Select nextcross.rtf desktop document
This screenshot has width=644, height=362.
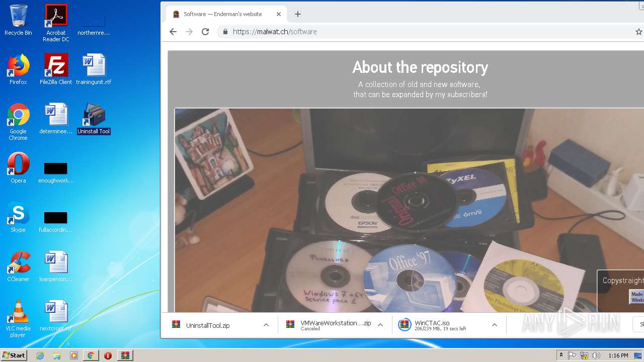pos(56,316)
